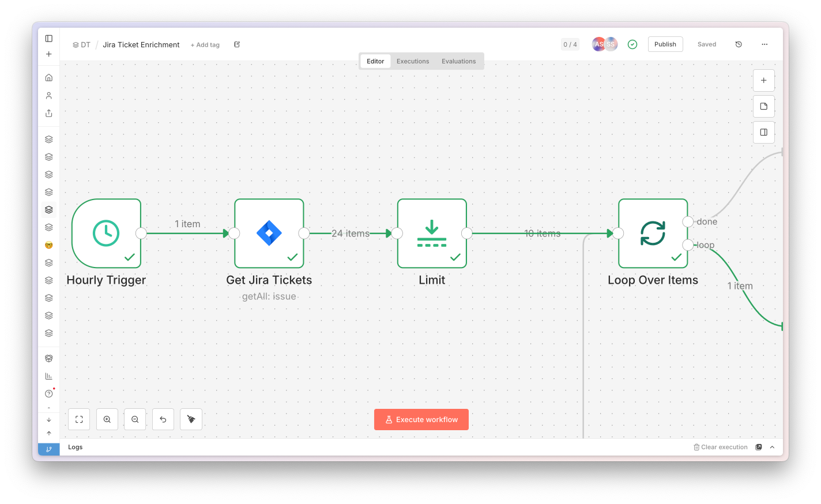Toggle the left sidebar collapse icon

point(49,39)
